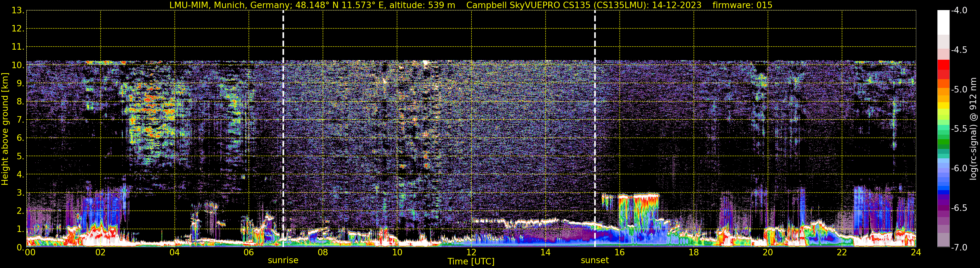The width and height of the screenshot is (980, 268).
Task: Click the 'sunrise' label below the axis
Action: click(283, 261)
